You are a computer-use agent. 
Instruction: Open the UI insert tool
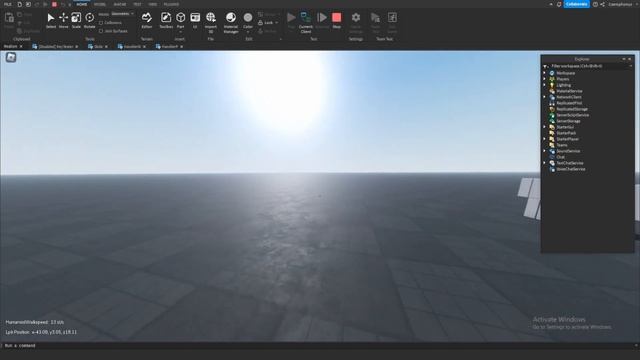(x=195, y=20)
